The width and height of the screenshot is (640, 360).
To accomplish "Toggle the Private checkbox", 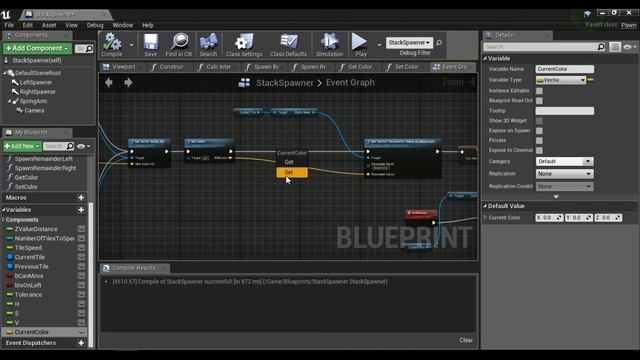I will (539, 140).
